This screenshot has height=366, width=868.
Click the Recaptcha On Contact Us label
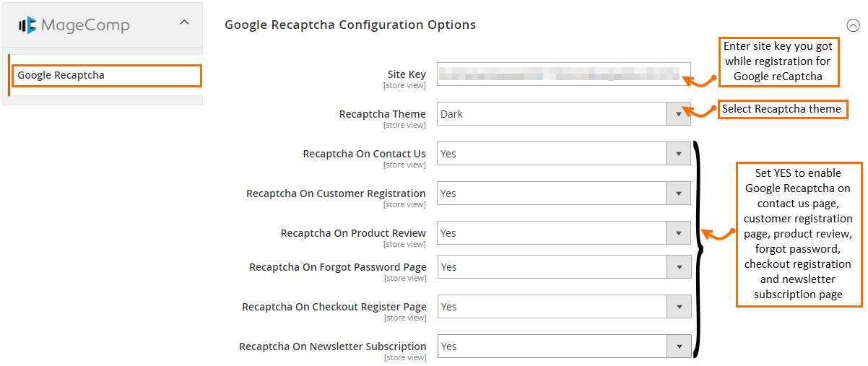coord(365,154)
